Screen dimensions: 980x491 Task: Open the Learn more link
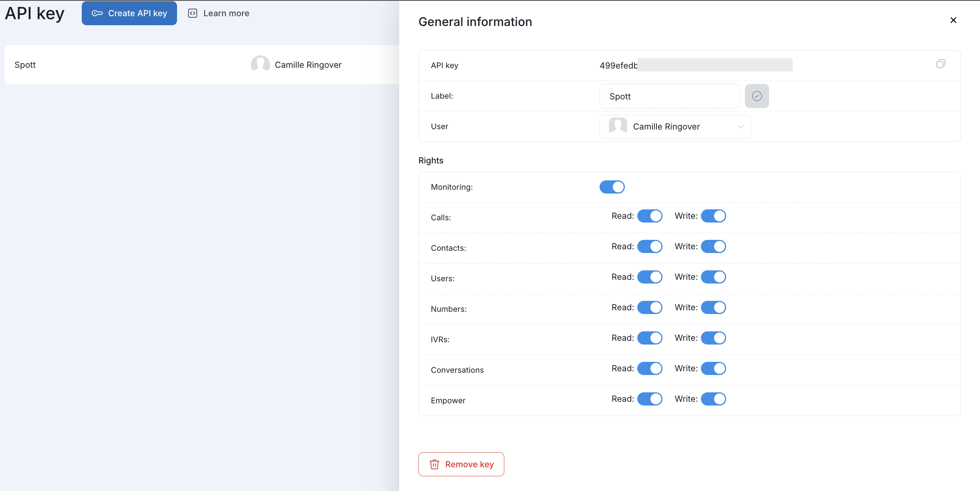[226, 13]
